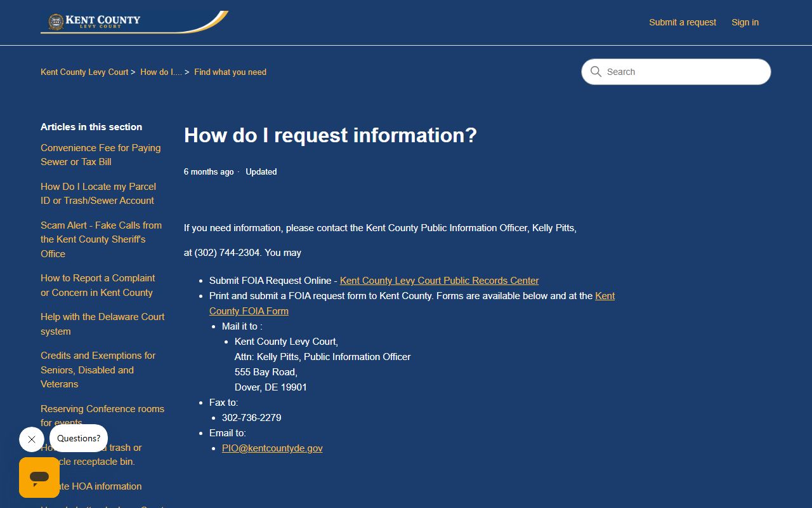
Task: Click the 'Updated' label under the title
Action: [261, 172]
